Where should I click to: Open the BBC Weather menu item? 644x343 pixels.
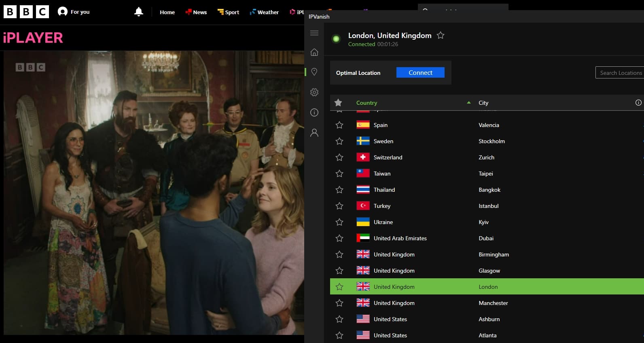[264, 12]
